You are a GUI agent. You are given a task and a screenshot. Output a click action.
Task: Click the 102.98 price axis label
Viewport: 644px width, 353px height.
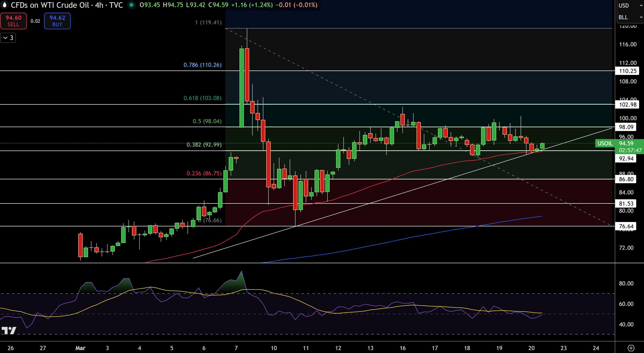[627, 104]
